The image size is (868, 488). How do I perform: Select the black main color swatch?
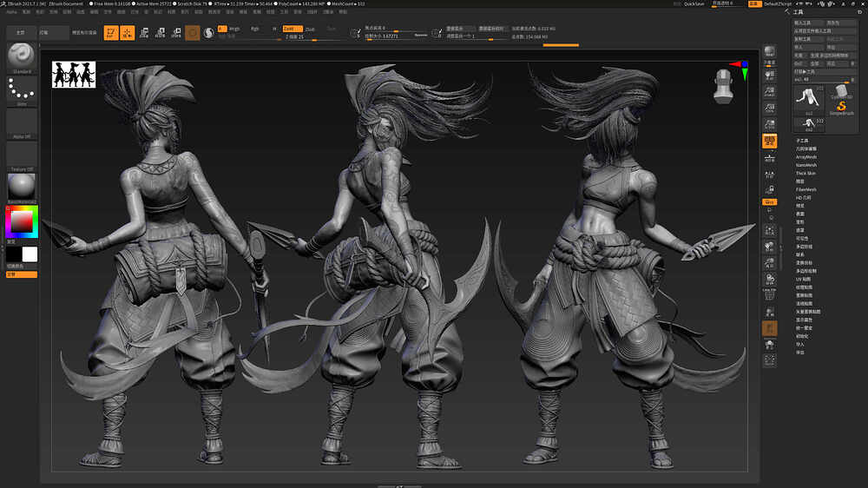(13, 254)
